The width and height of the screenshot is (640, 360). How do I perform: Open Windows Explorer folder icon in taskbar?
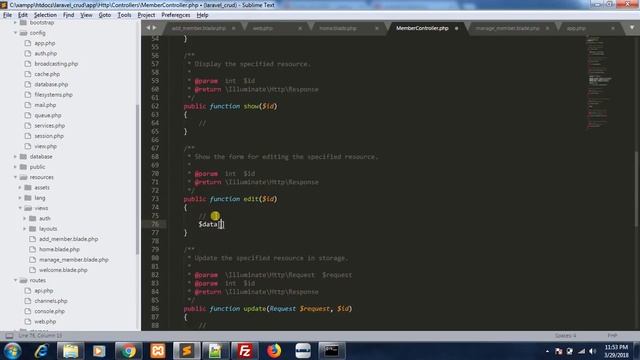point(70,351)
